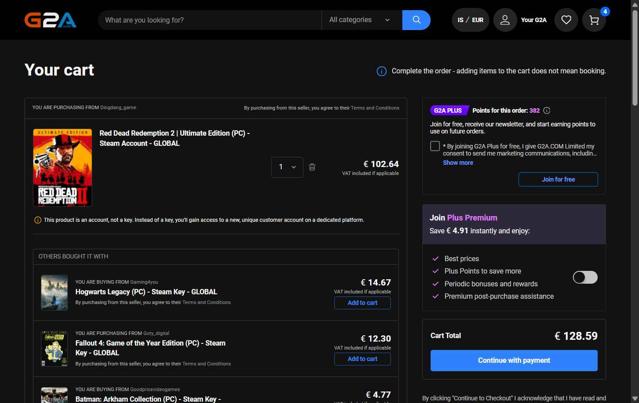Click Continue with payment
Viewport: 639px width, 403px height.
pyautogui.click(x=514, y=360)
